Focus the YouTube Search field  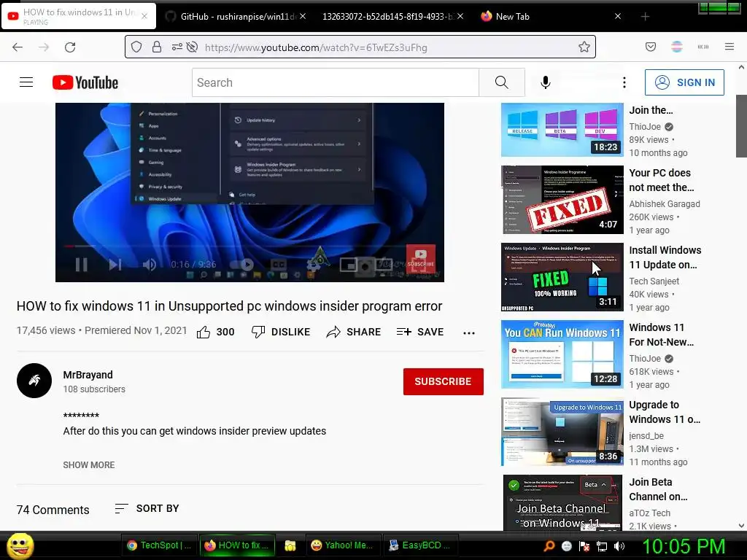pyautogui.click(x=336, y=82)
